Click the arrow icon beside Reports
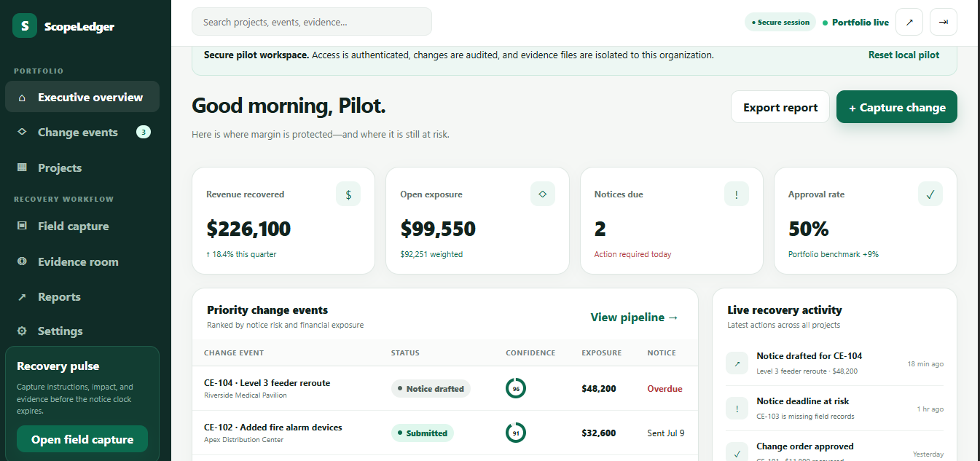Screen dimensions: 980x461 (x=22, y=297)
